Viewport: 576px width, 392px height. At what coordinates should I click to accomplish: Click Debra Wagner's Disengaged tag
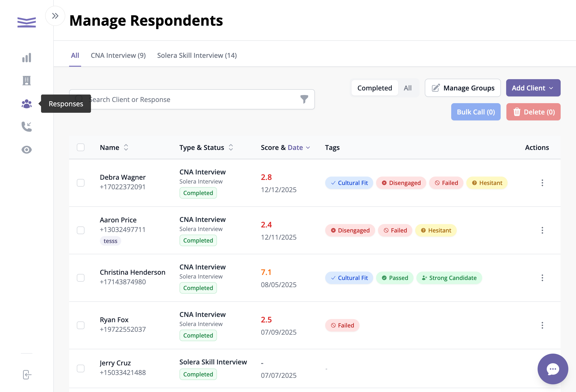coord(401,183)
